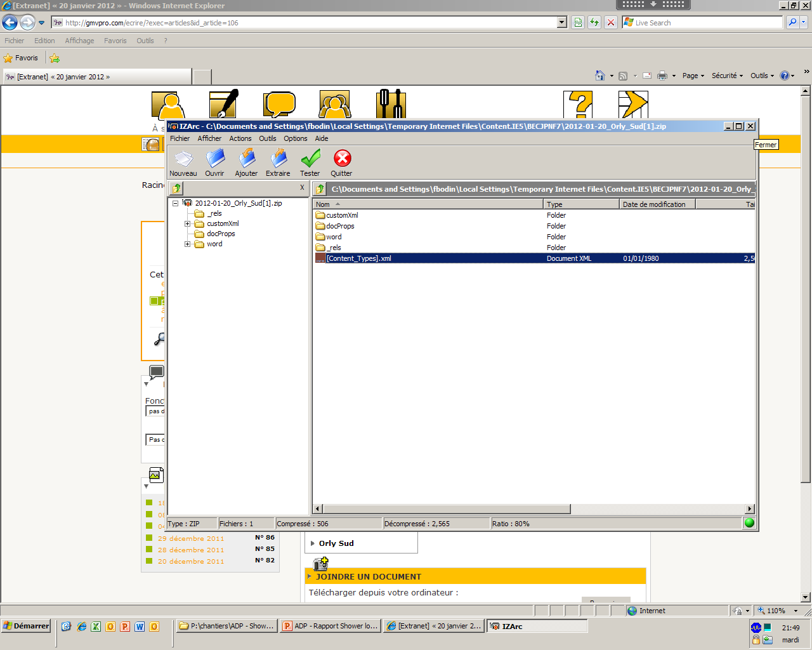Click the Favoris button in favorites bar
812x650 pixels.
click(21, 58)
